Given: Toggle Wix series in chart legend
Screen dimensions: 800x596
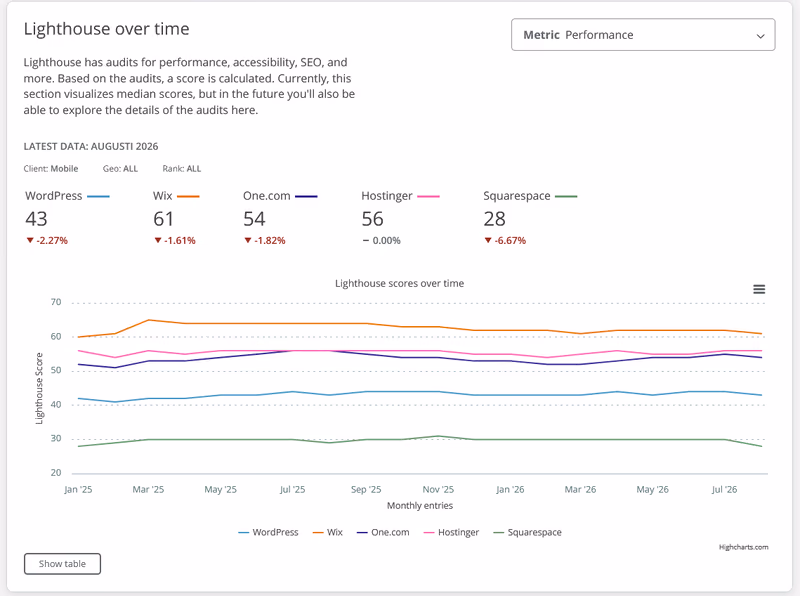Looking at the screenshot, I should (x=328, y=532).
